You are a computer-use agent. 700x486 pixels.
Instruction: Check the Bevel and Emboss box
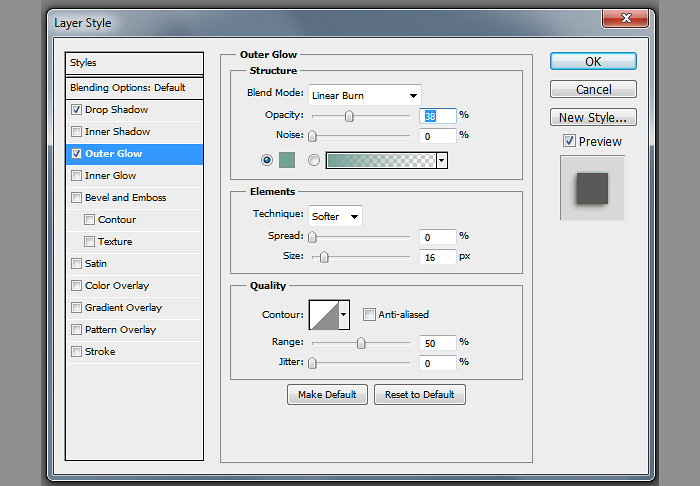76,197
